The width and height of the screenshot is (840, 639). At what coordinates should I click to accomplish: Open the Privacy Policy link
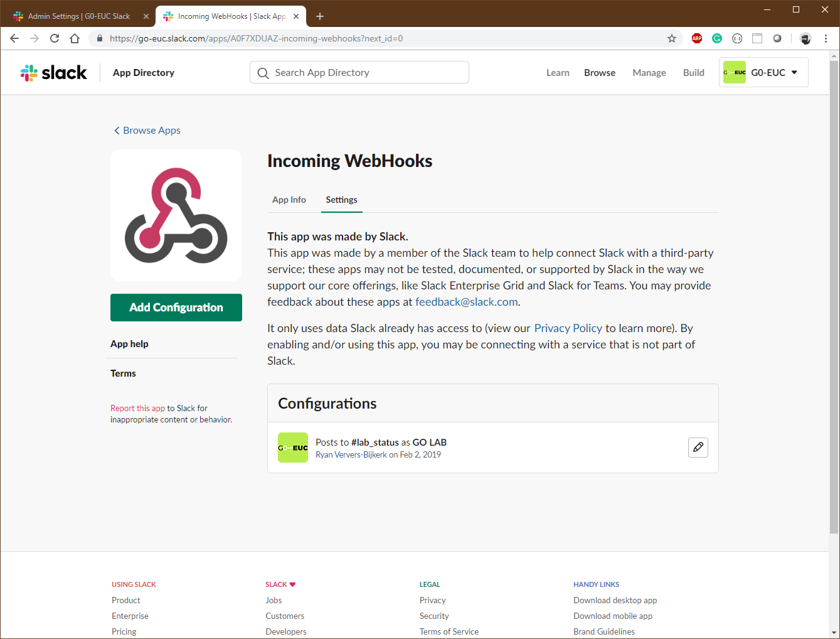click(x=568, y=328)
